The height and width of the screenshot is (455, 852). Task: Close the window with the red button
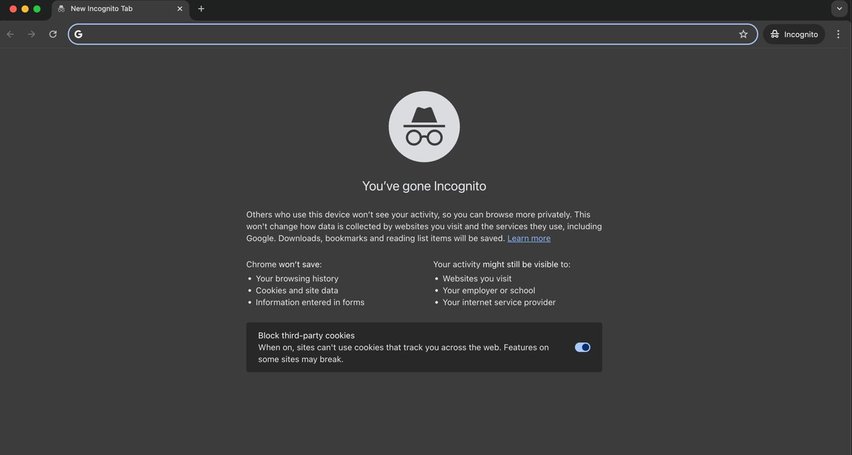(13, 9)
